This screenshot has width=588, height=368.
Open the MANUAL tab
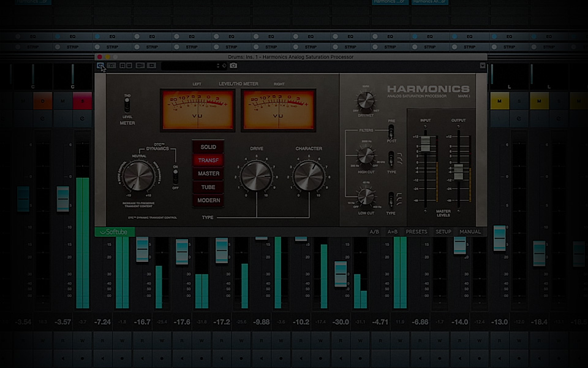[470, 232]
